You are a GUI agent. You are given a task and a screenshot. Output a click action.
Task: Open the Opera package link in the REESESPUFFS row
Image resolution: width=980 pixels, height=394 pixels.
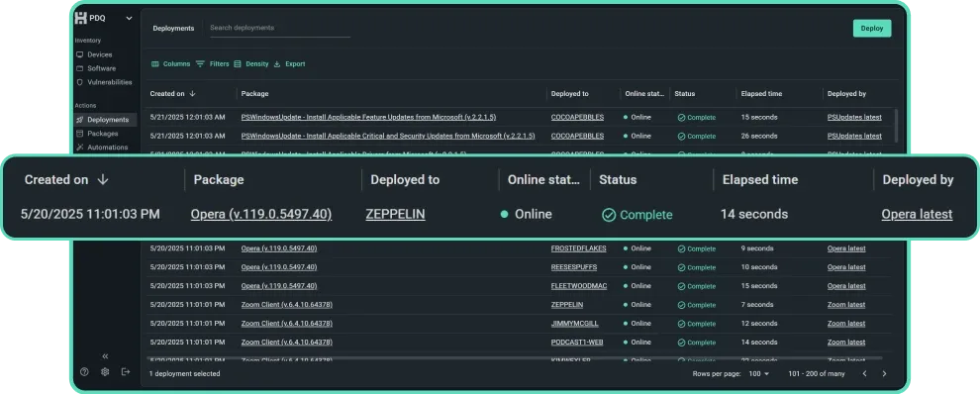pos(279,267)
